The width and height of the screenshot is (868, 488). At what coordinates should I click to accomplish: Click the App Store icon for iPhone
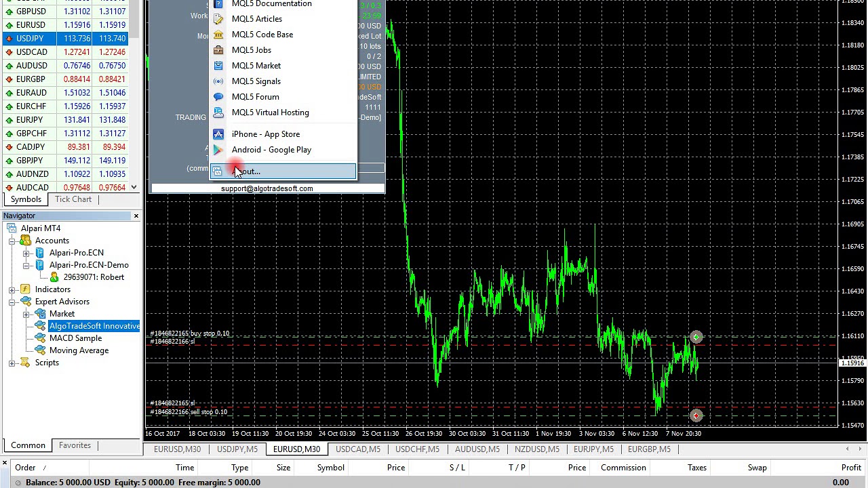point(218,134)
